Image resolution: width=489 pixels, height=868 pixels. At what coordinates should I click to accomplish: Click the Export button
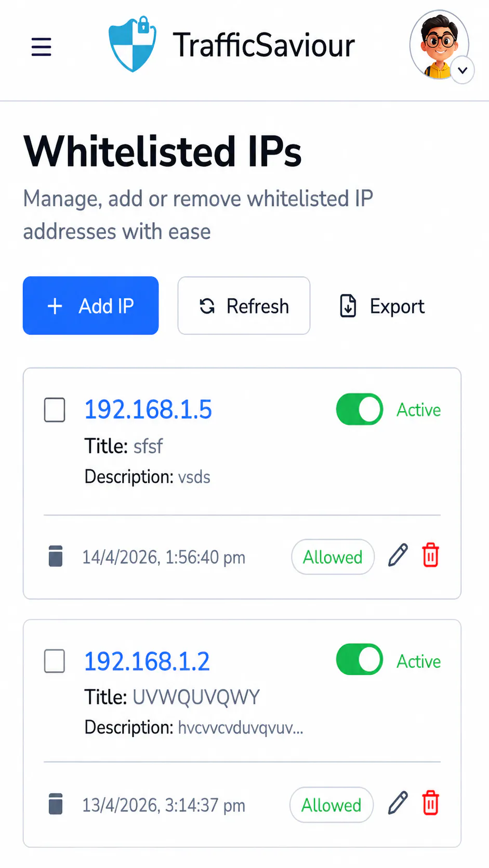[x=382, y=306]
